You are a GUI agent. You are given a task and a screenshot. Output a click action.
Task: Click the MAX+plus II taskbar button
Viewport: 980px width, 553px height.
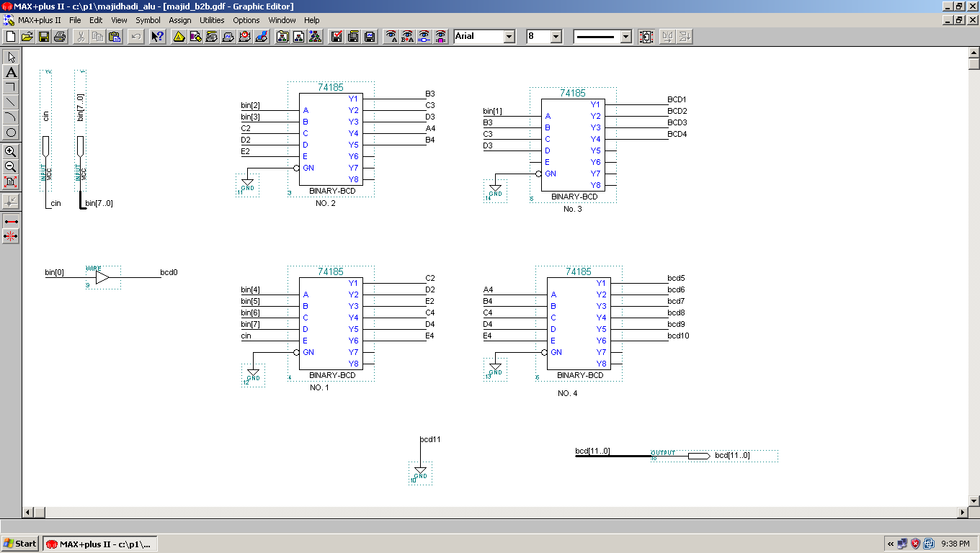[99, 544]
